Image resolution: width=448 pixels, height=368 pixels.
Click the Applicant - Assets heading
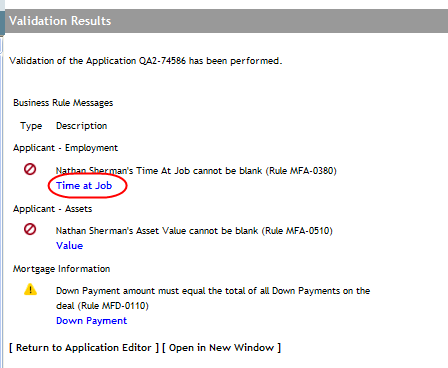pyautogui.click(x=52, y=209)
